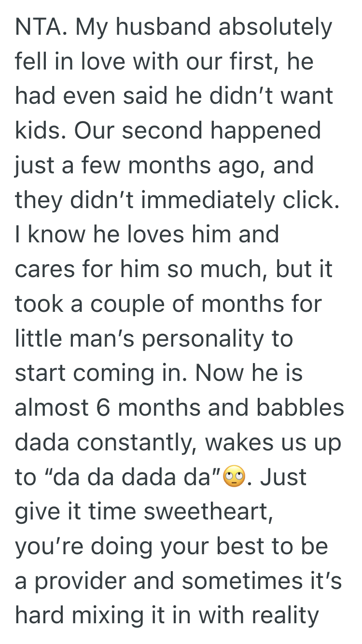Click the word "reality"

286,616
